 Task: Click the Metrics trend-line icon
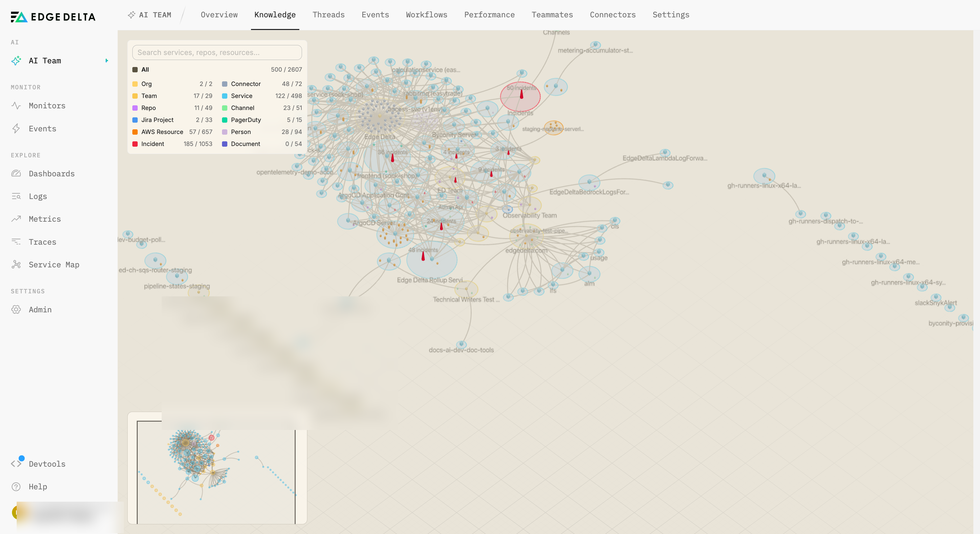[16, 219]
